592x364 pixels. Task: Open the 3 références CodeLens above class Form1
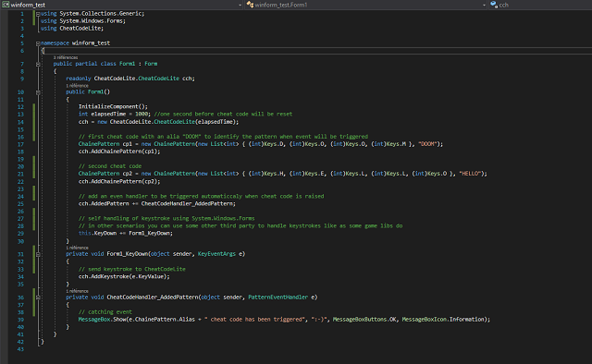[x=66, y=57]
